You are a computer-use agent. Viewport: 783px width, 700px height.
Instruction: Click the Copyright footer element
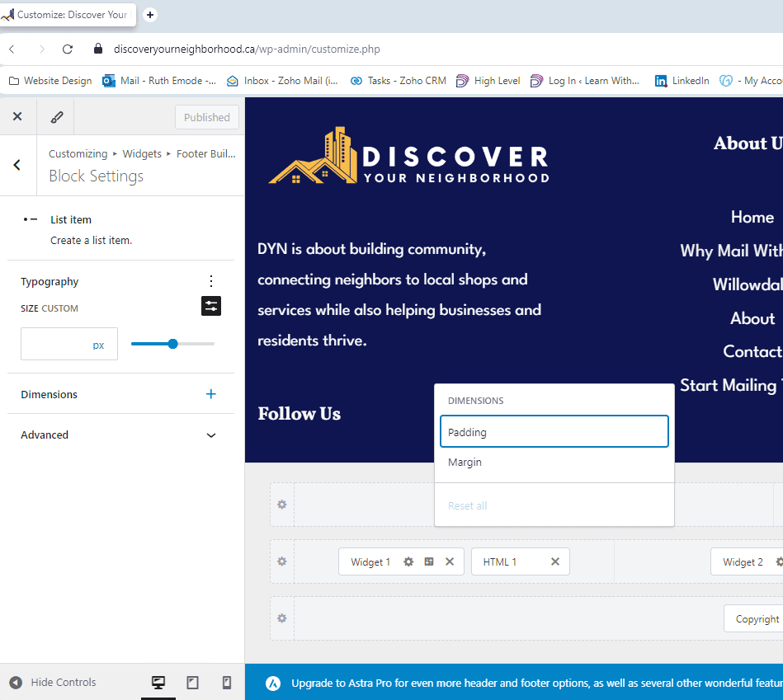point(756,619)
